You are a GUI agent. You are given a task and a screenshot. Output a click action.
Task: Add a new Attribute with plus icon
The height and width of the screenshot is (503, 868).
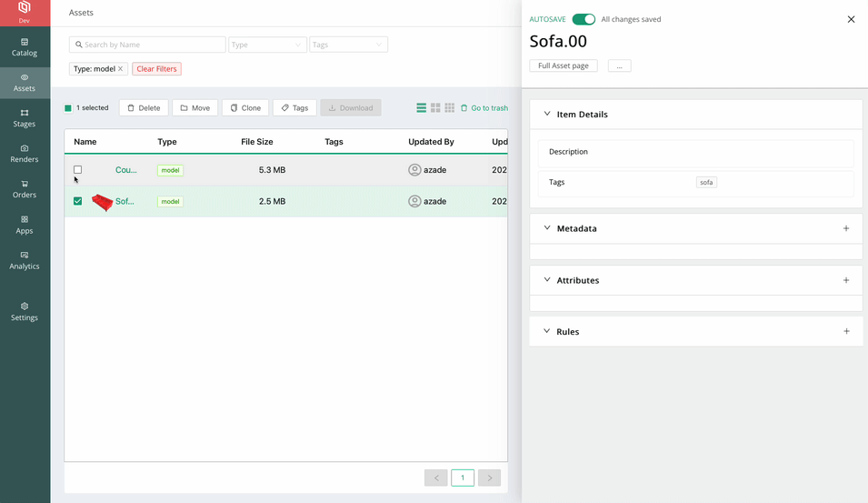tap(846, 280)
